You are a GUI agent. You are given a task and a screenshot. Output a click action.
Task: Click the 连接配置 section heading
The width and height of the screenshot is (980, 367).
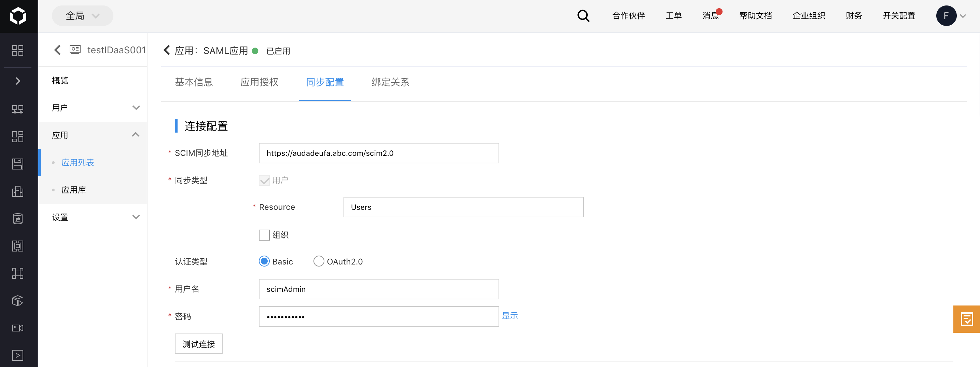(x=206, y=126)
